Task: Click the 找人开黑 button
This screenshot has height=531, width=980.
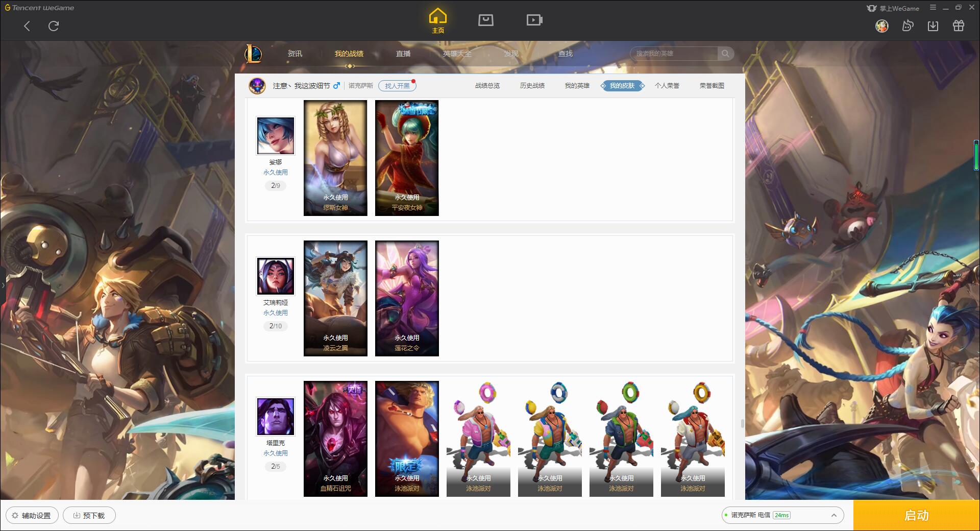Action: (397, 86)
